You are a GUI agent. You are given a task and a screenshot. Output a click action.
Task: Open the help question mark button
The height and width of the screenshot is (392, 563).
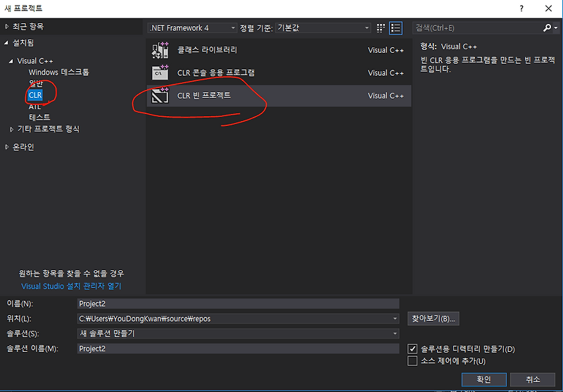click(x=521, y=8)
